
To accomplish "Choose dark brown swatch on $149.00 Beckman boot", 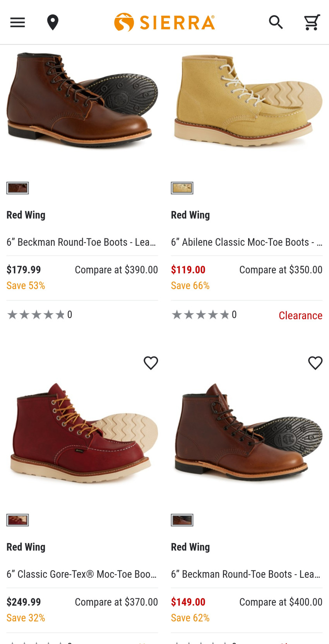I will pos(182,520).
